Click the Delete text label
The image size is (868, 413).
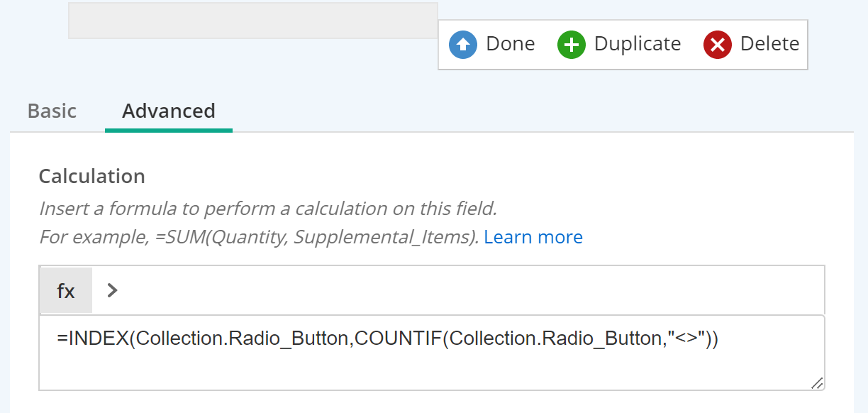click(x=770, y=44)
